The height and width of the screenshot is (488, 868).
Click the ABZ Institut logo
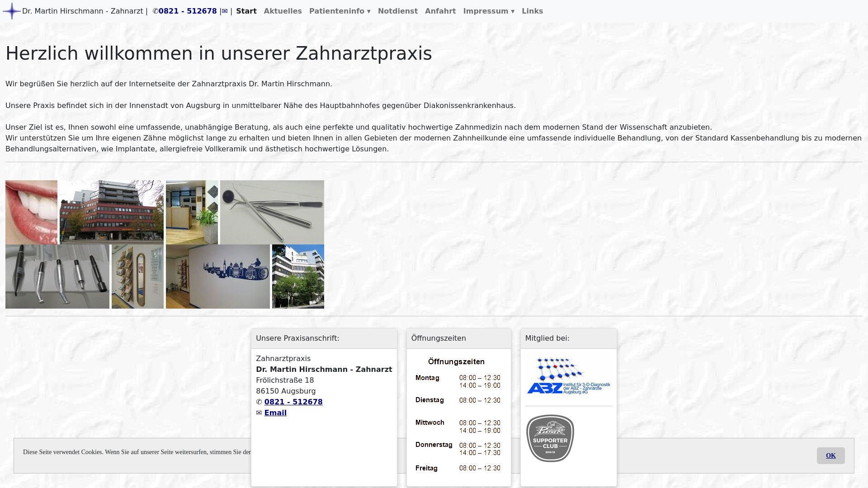click(x=569, y=376)
